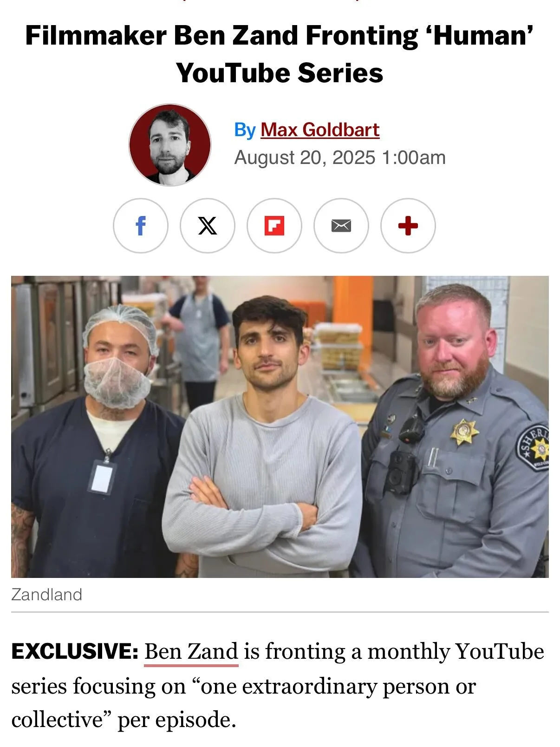Share the article via Flipboard icon
Viewport: 560px width, 747px height.
tap(274, 226)
